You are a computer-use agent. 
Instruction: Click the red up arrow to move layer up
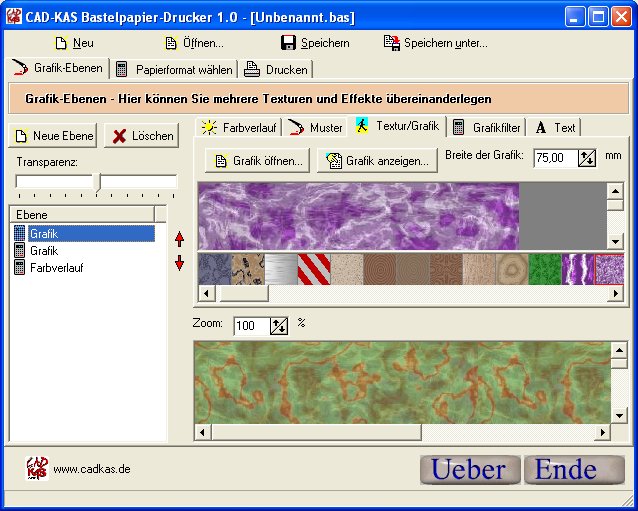[180, 239]
